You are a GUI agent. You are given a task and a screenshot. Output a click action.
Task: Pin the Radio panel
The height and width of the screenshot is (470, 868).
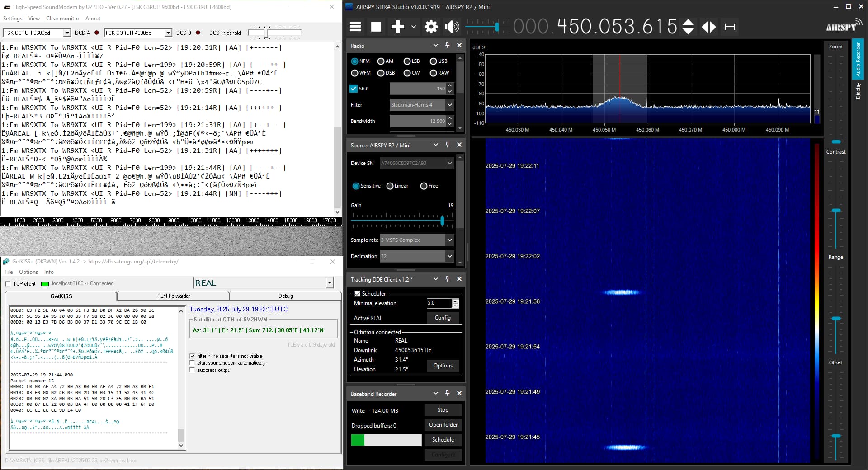[447, 45]
